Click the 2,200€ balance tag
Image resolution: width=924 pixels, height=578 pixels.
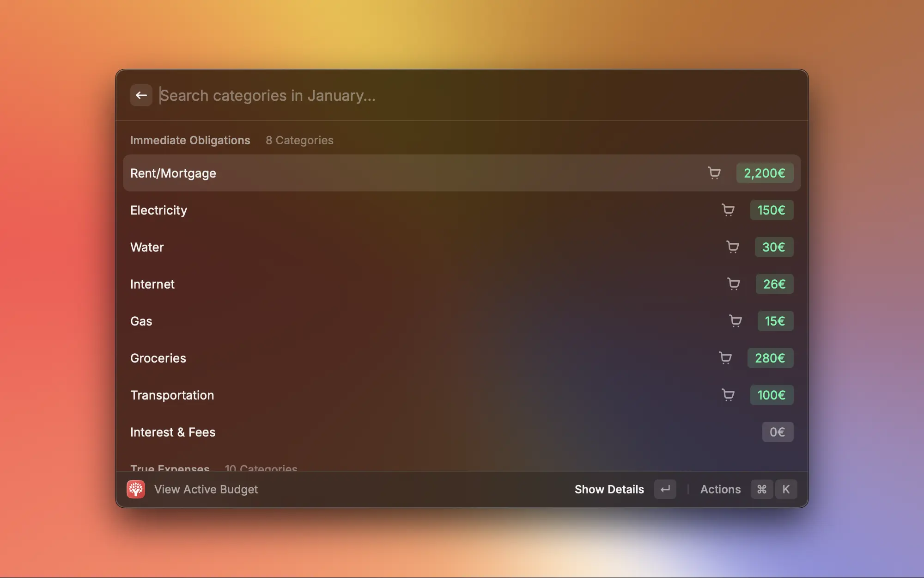point(765,173)
